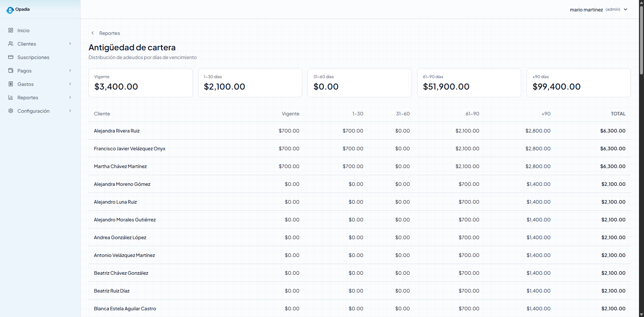Select client Blanca Estela Aguilar Castro

pos(125,309)
